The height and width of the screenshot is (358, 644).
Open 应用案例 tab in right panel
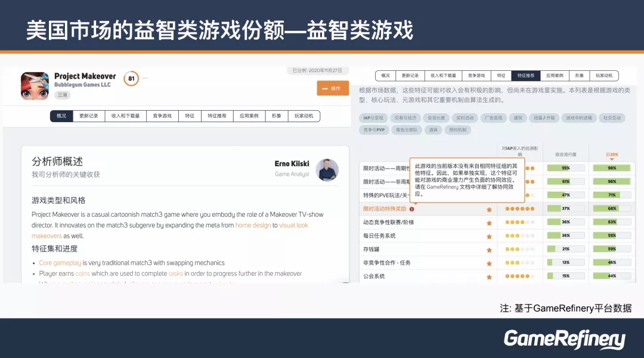point(555,76)
